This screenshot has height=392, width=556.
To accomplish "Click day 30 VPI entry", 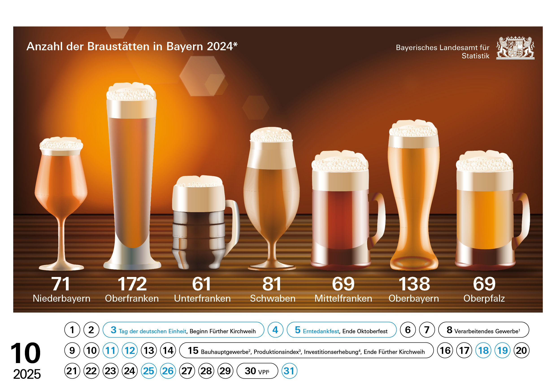I will pyautogui.click(x=257, y=371).
